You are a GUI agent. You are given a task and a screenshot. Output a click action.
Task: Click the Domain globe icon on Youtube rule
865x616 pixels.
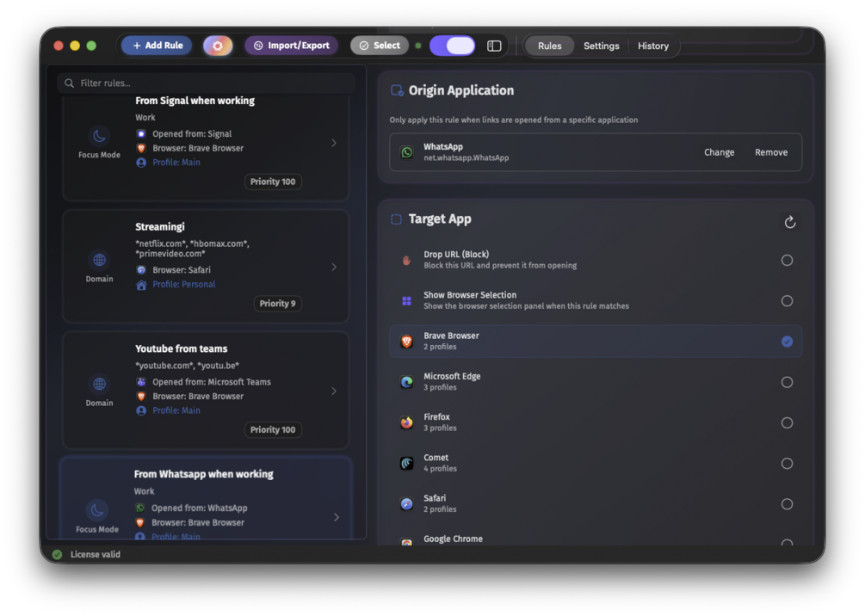coord(99,384)
